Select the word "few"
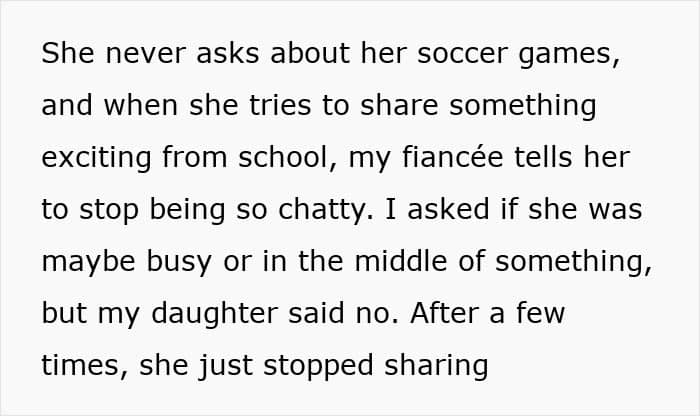This screenshot has height=416, width=700. point(541,312)
